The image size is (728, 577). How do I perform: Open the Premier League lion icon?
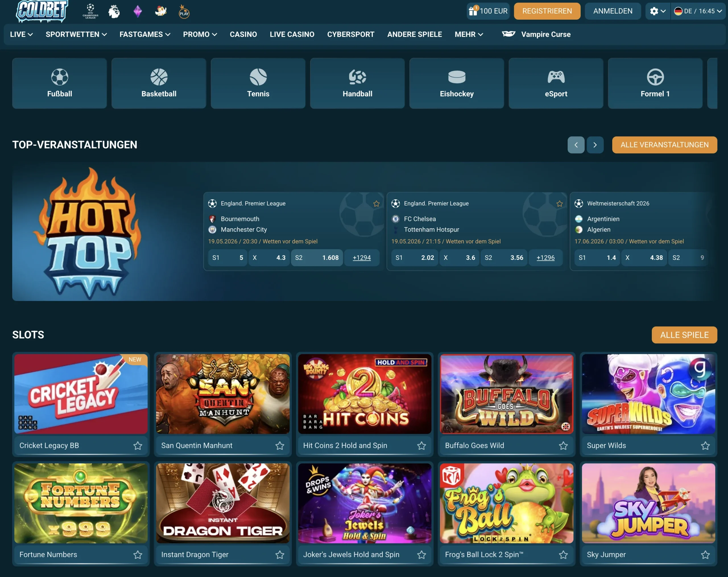pyautogui.click(x=114, y=11)
